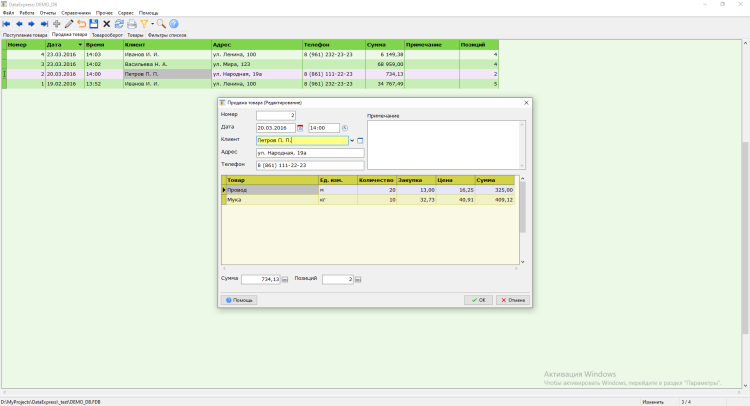Screen dimensions: 750x406
Task: Close the Продажа товара dialog
Action: (x=526, y=102)
